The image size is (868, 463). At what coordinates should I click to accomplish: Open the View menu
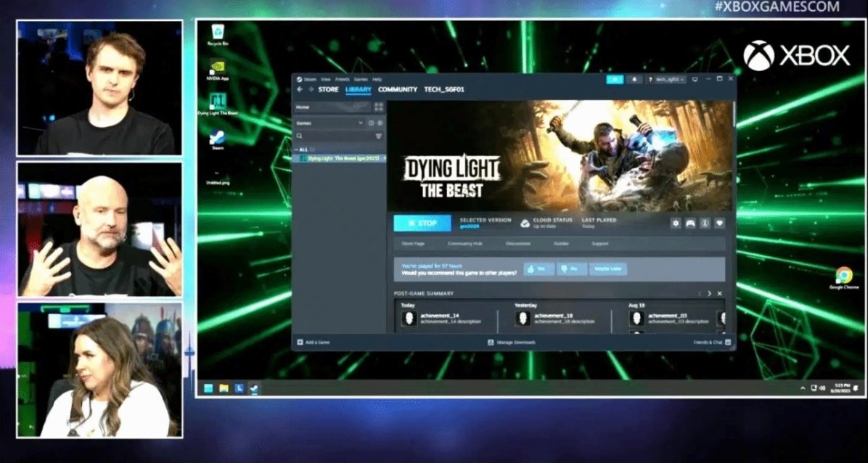[325, 79]
